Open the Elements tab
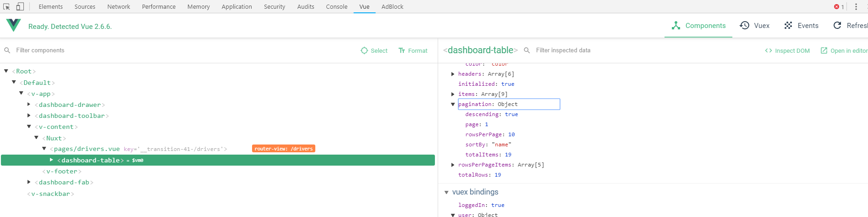Image resolution: width=868 pixels, height=217 pixels. pos(51,6)
